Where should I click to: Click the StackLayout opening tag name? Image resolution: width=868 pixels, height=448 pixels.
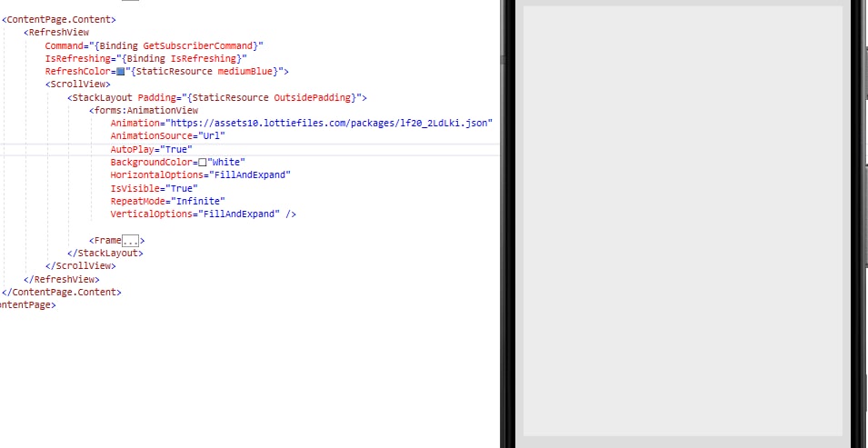point(103,97)
